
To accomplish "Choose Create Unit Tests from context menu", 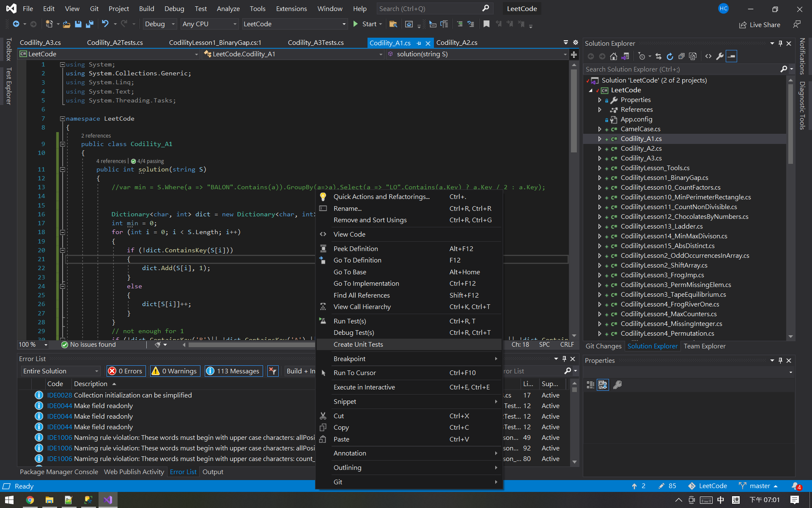I will (409, 344).
